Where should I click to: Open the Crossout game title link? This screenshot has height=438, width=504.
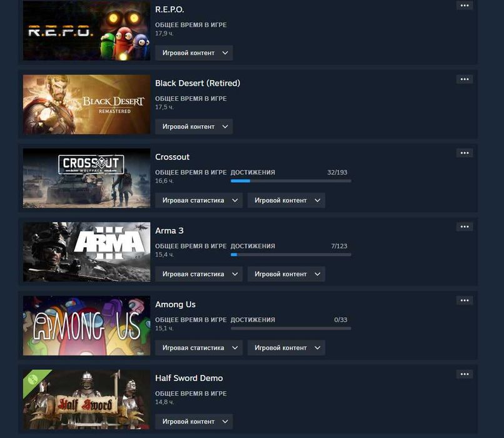(173, 157)
